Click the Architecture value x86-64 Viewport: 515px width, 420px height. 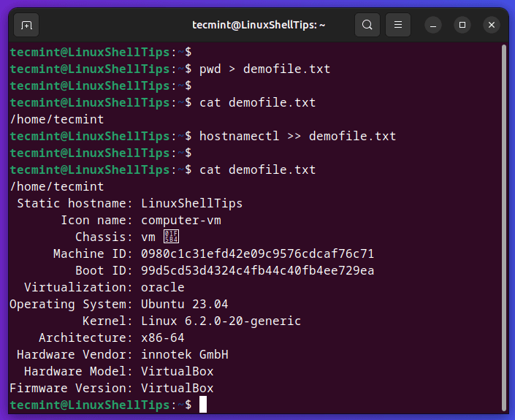point(163,337)
